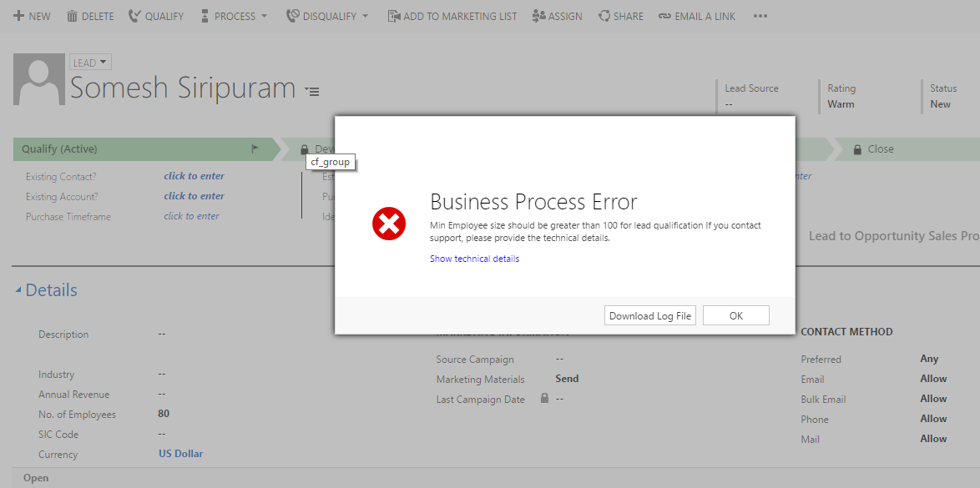
Task: Click the Preferred contact method value Any
Action: tap(929, 359)
